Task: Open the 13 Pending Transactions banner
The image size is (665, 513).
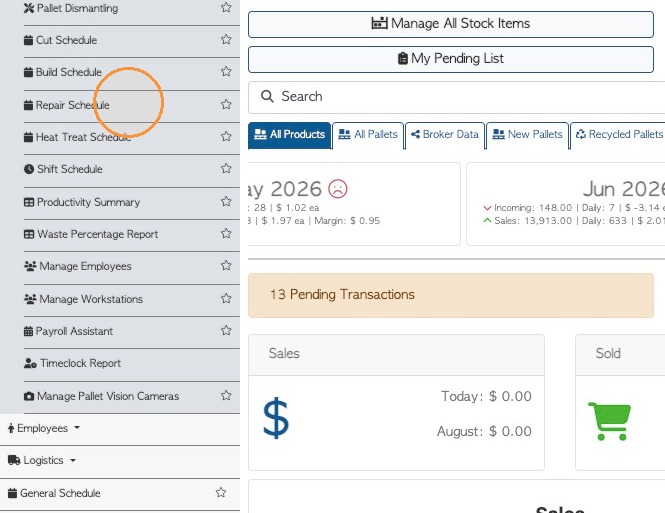Action: click(451, 295)
